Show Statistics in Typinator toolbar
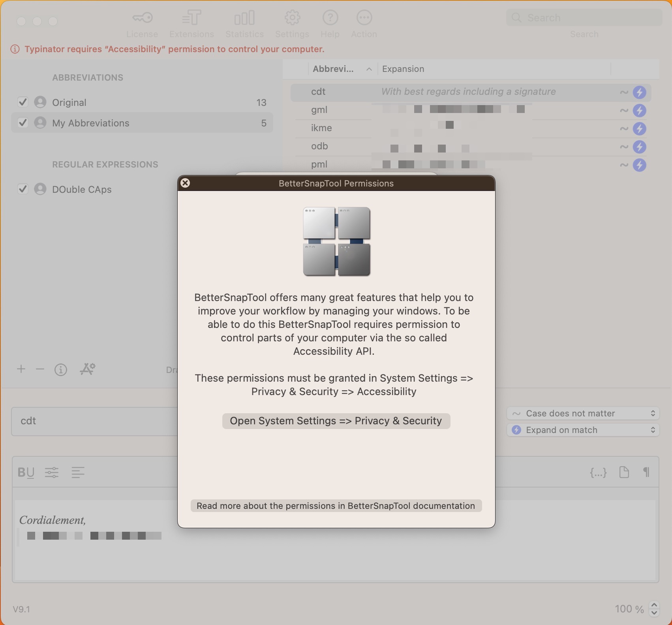 (x=244, y=24)
